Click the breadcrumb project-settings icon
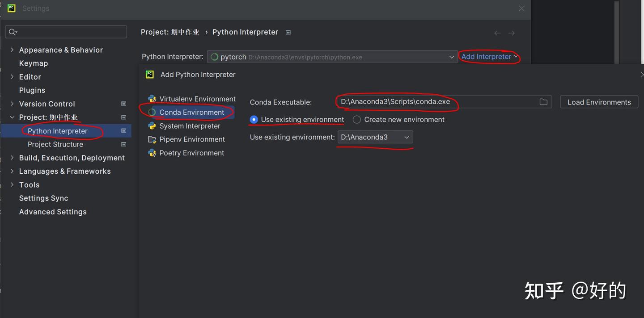Viewport: 644px width, 318px height. (x=288, y=32)
